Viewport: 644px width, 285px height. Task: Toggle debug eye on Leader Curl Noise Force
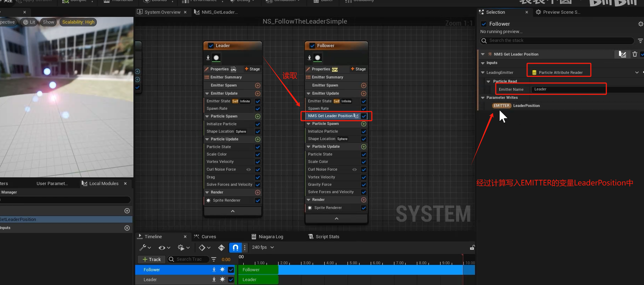coord(249,170)
